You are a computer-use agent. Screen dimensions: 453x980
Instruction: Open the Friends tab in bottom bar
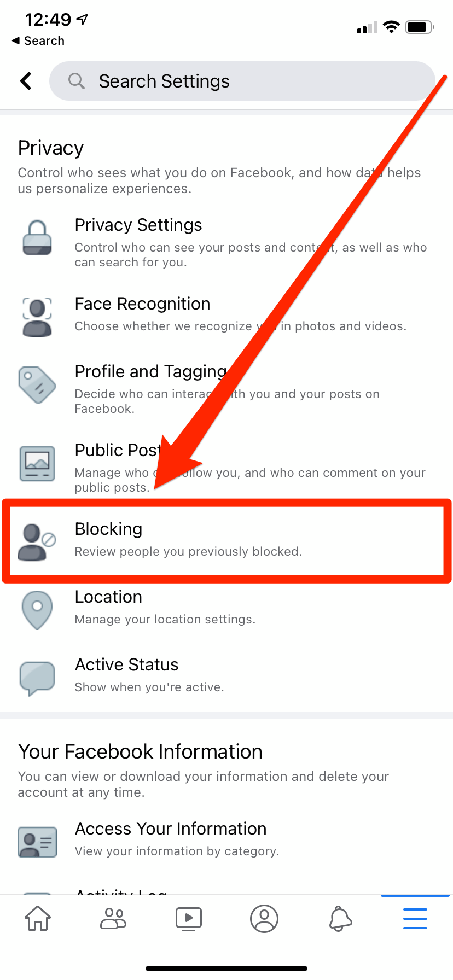pyautogui.click(x=113, y=919)
